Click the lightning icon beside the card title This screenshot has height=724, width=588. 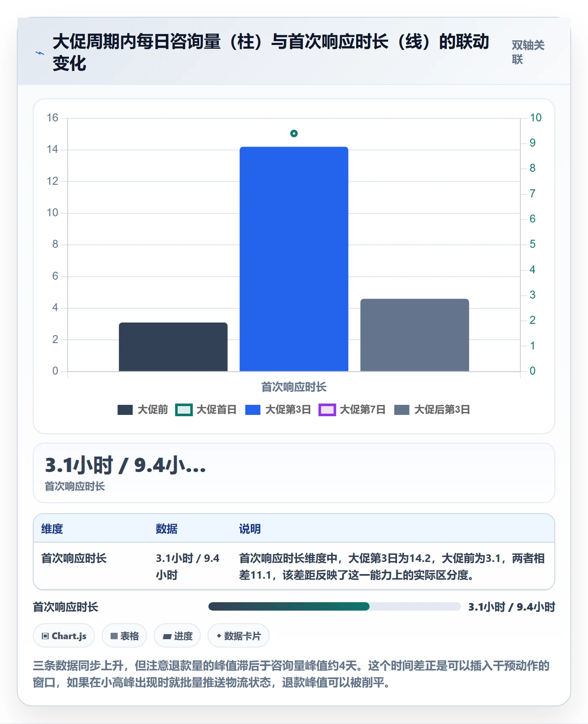coord(39,53)
